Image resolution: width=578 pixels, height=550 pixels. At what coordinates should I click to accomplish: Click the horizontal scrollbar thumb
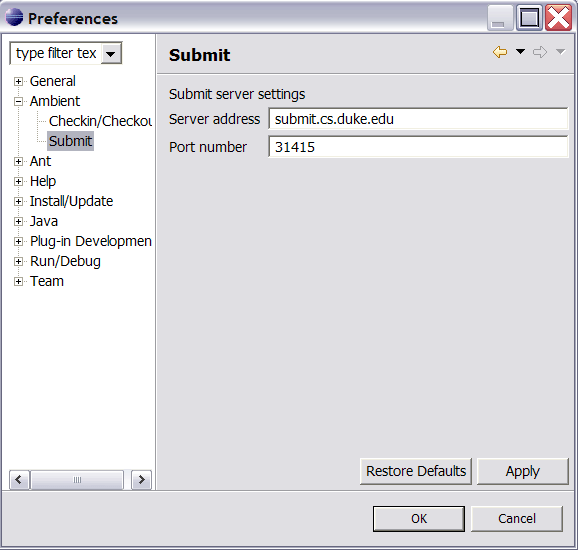click(x=77, y=480)
